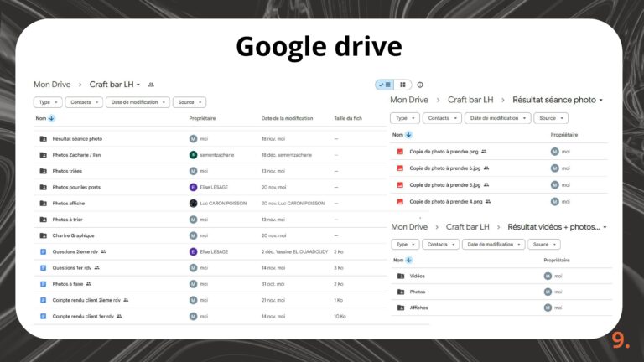This screenshot has width=644, height=362.
Task: Click the Date de la modification column header
Action: tap(287, 119)
